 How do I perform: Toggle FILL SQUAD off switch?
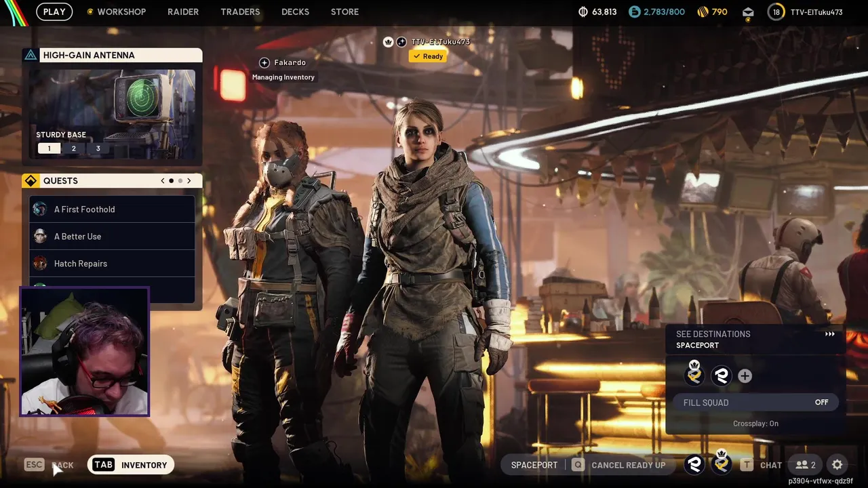[755, 402]
